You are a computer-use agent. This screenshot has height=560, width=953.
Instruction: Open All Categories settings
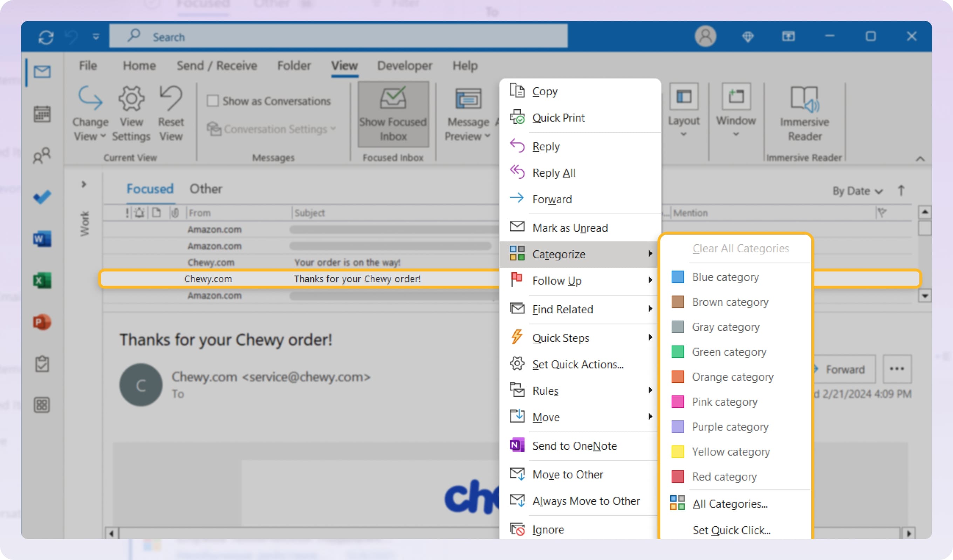click(x=730, y=504)
